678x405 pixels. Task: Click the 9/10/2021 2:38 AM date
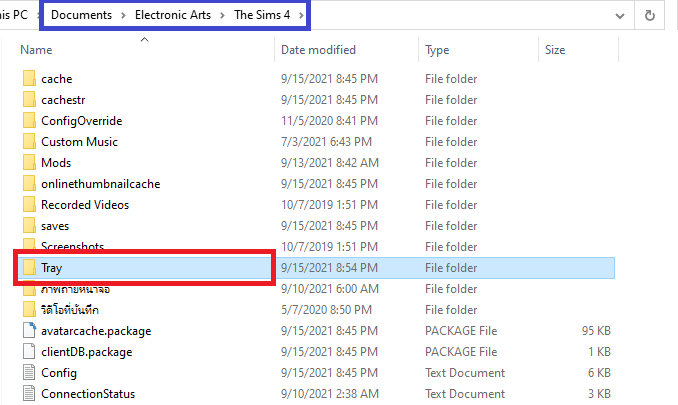329,394
